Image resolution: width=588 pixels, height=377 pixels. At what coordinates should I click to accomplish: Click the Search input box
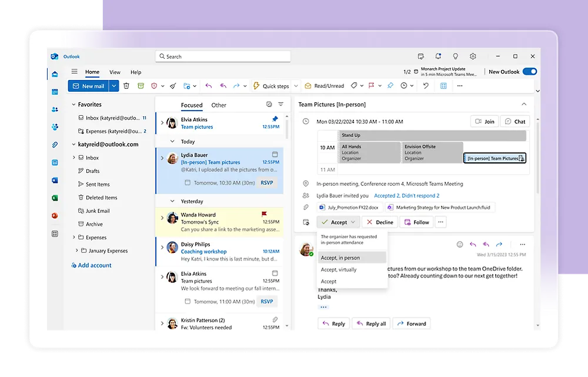223,56
